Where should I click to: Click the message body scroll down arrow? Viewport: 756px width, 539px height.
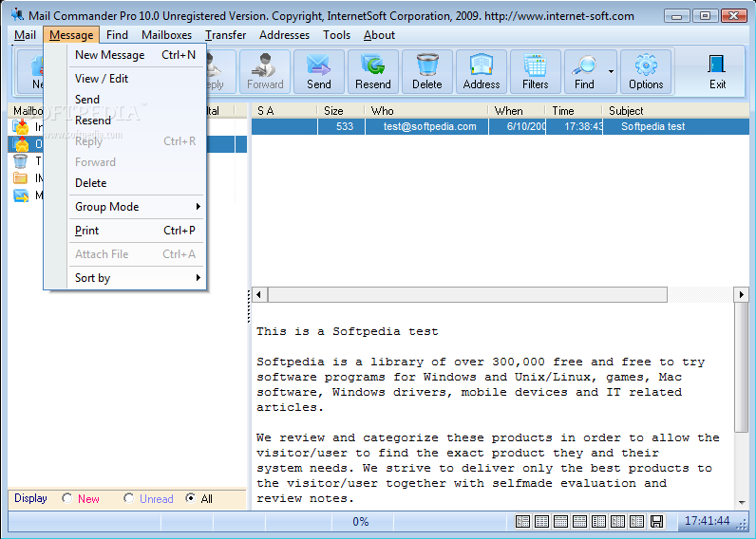[741, 503]
